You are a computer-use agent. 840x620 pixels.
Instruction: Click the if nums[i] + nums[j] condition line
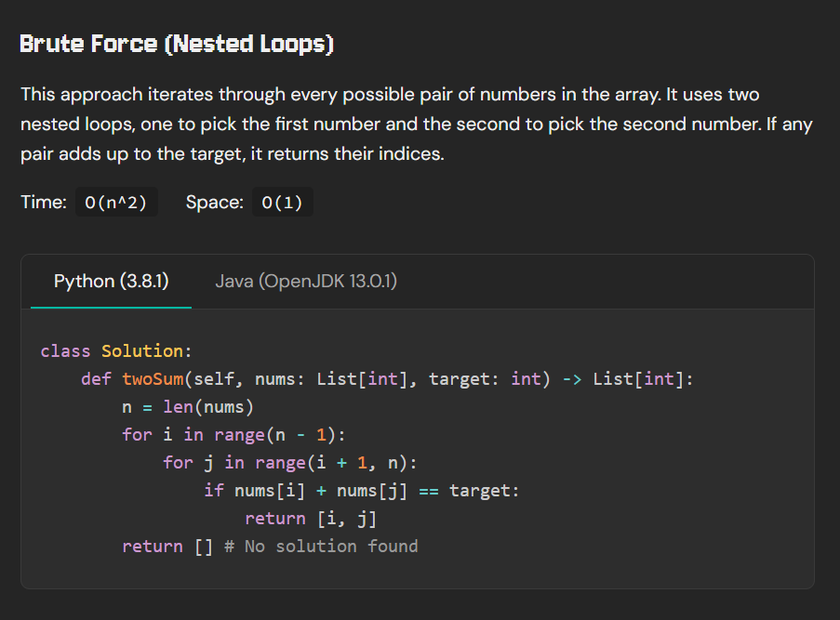click(361, 491)
